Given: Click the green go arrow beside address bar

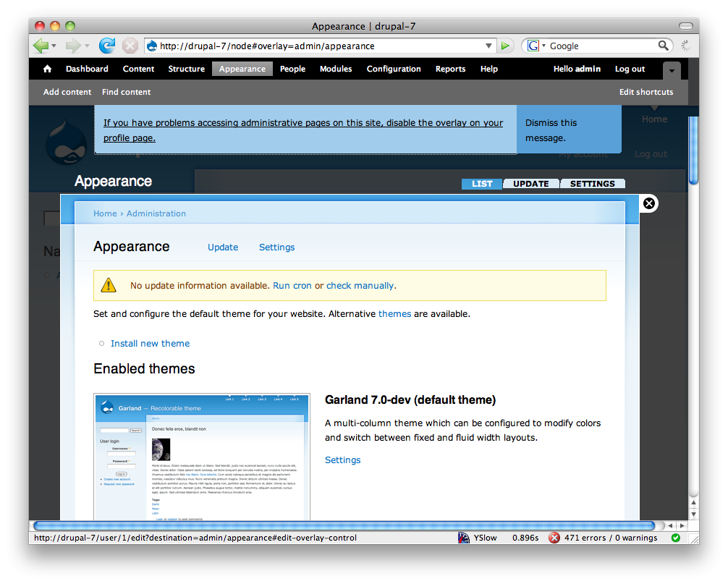Looking at the screenshot, I should (x=506, y=46).
